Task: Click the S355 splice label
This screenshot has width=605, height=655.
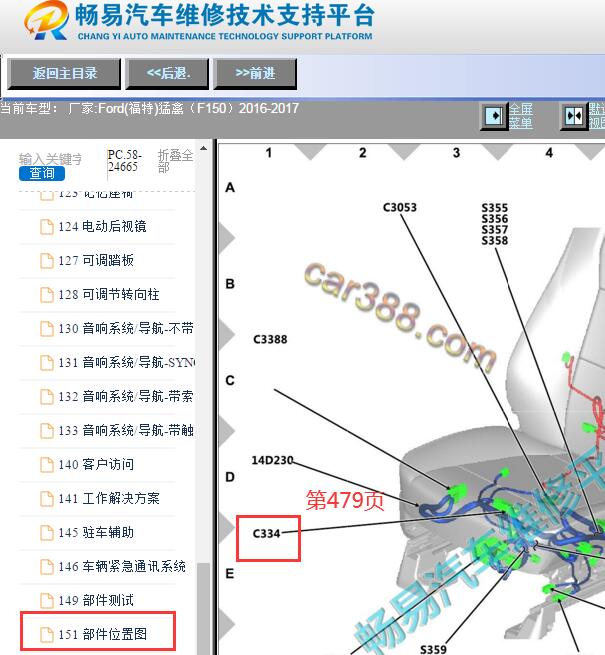Action: click(495, 208)
